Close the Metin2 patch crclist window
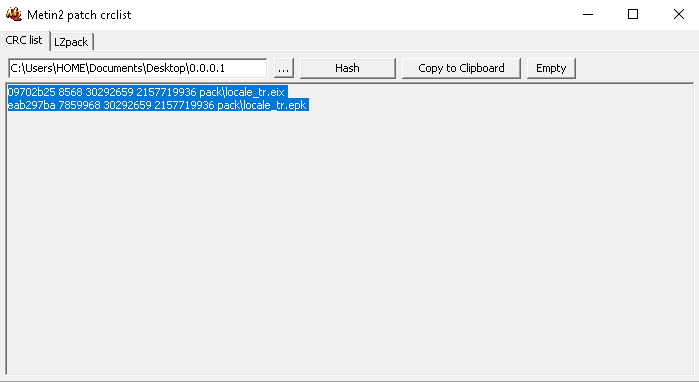The height and width of the screenshot is (382, 699). pos(678,14)
